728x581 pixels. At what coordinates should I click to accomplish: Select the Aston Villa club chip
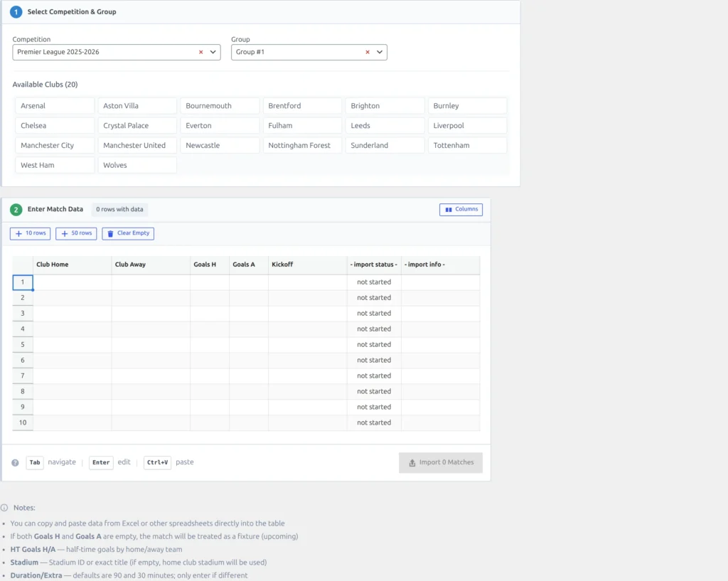click(x=137, y=106)
